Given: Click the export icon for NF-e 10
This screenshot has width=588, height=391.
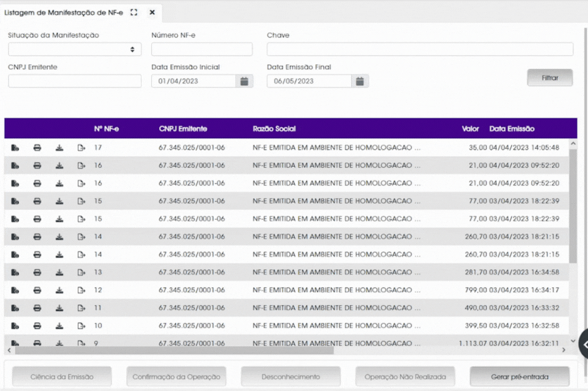Looking at the screenshot, I should pos(81,326).
